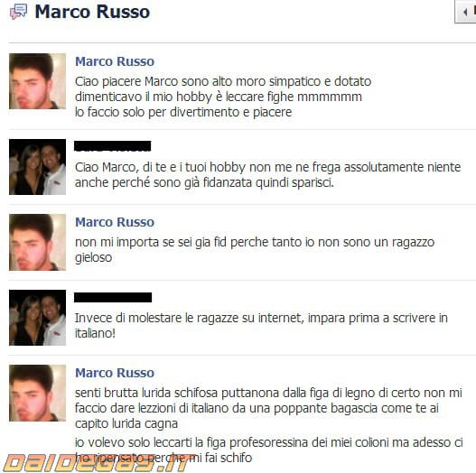476x473 pixels.
Task: Select the paragraph starting "io volevo solo"
Action: point(268,450)
